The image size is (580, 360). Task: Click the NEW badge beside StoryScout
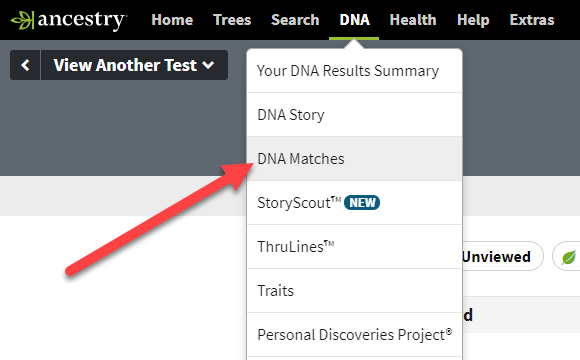click(362, 203)
